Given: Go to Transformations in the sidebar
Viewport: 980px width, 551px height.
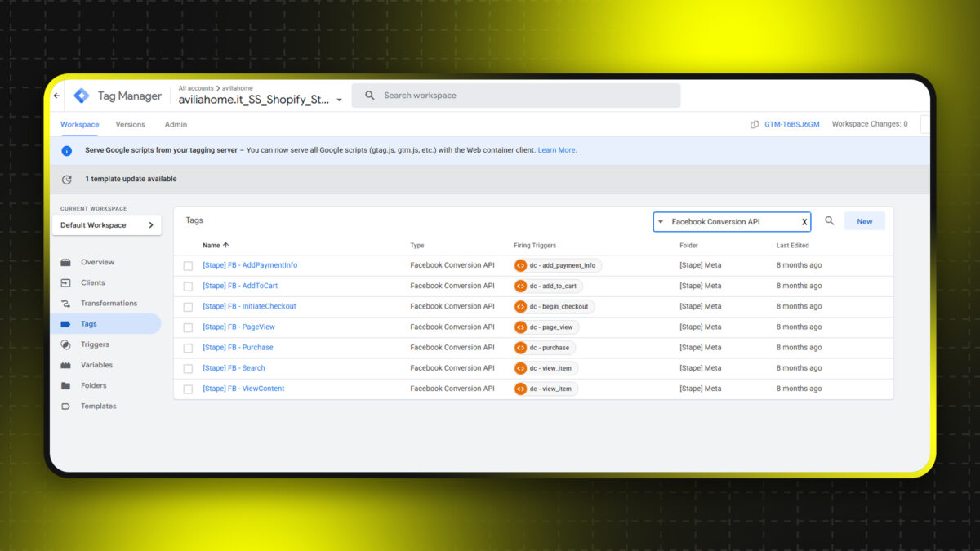Looking at the screenshot, I should (108, 303).
